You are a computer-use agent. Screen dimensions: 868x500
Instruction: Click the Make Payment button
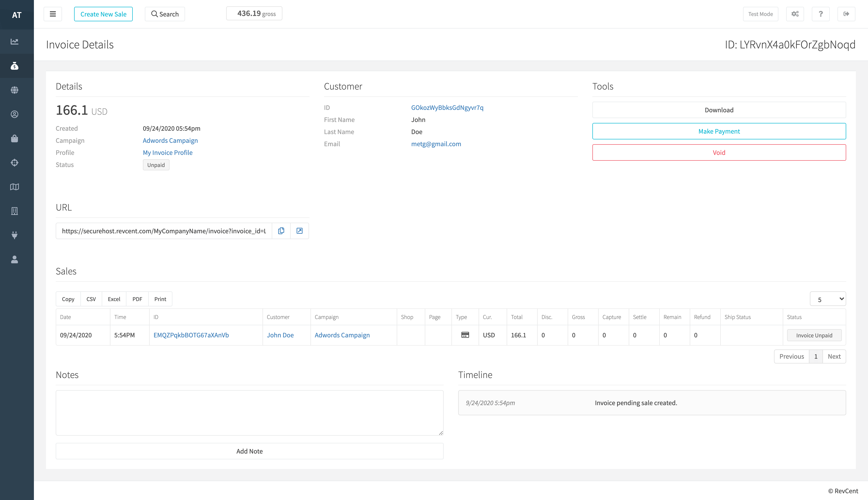[719, 131]
